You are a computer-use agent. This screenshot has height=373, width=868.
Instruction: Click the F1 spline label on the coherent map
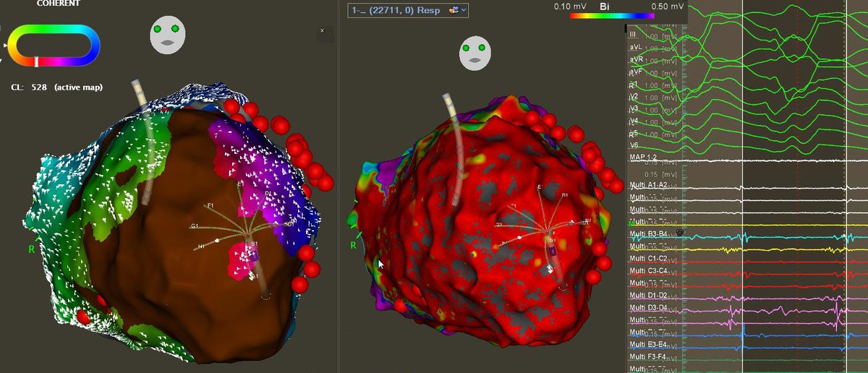point(211,206)
